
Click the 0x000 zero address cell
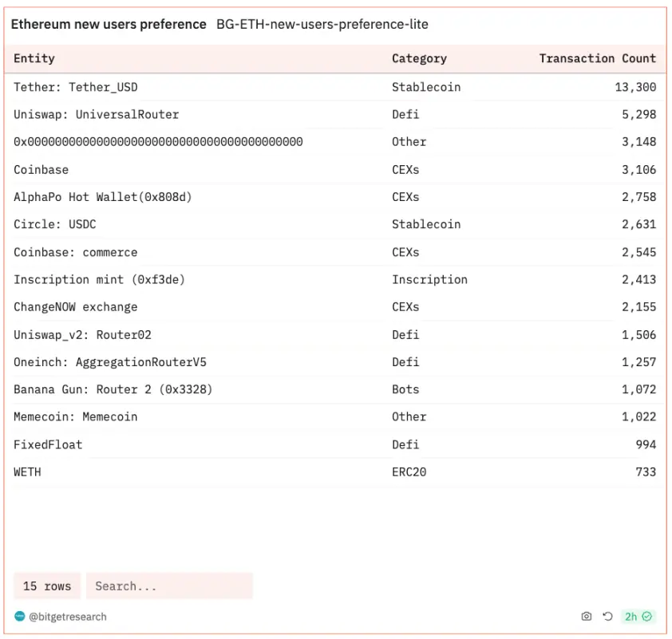158,142
